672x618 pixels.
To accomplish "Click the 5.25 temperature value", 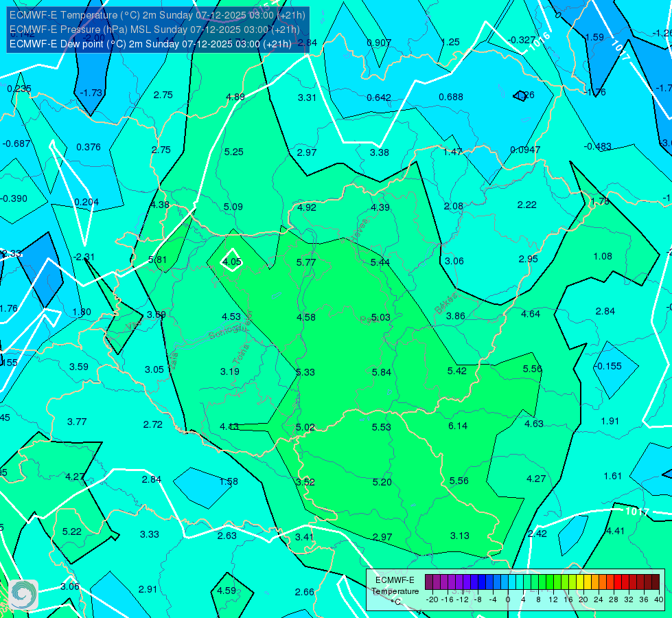I will (x=233, y=152).
